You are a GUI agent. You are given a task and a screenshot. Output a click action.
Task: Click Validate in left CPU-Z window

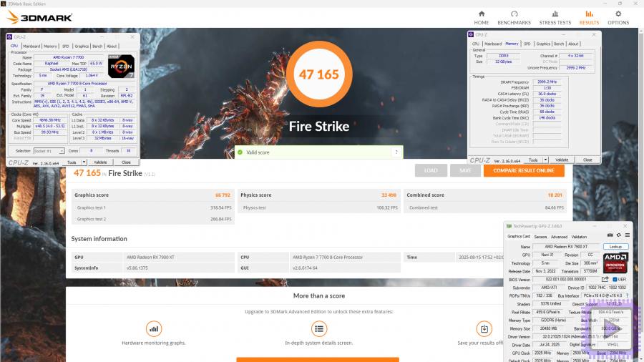tap(100, 162)
